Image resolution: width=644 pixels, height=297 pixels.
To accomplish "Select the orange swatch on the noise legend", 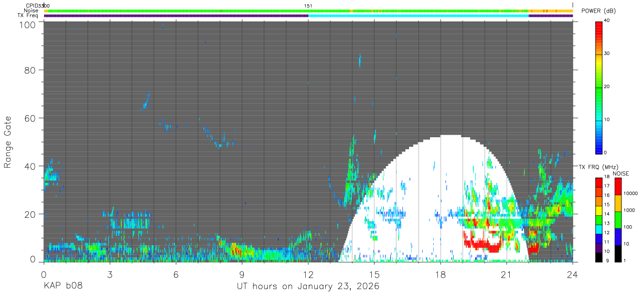I will click(x=618, y=203).
